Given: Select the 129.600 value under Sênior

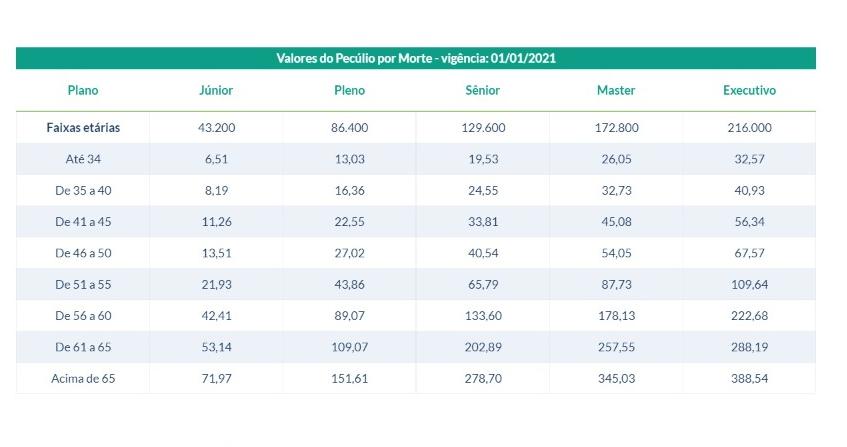Looking at the screenshot, I should (x=482, y=128).
